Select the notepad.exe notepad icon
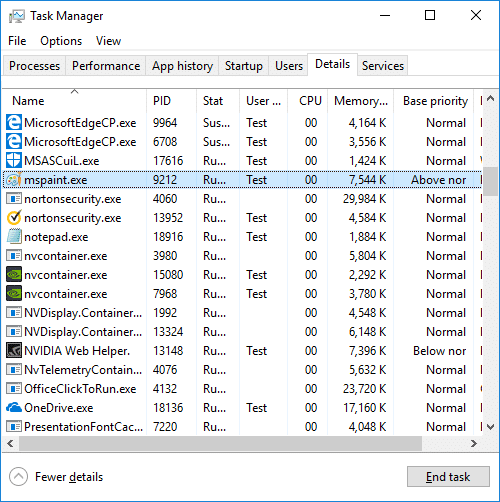 coord(14,237)
